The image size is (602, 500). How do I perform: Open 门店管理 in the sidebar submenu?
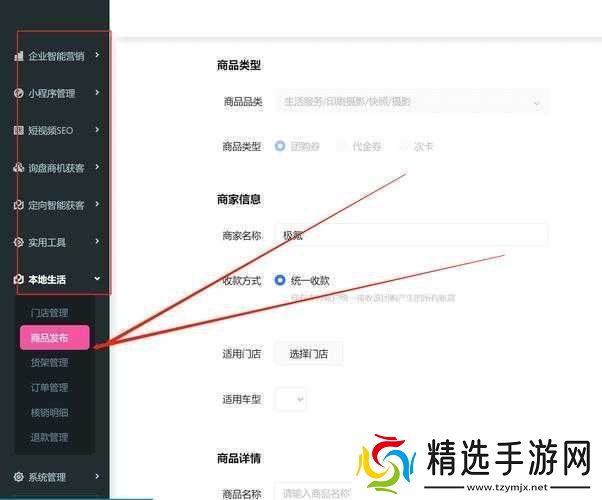pos(49,312)
